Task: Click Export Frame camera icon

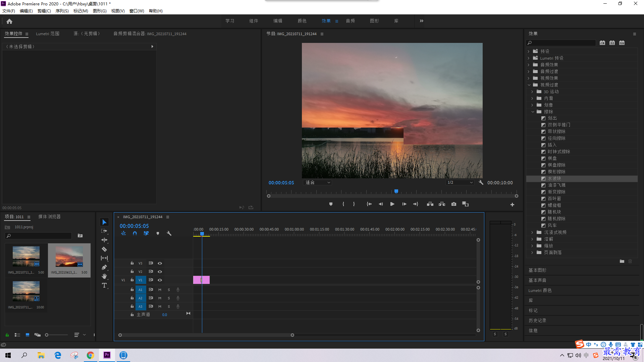Action: [x=454, y=204]
